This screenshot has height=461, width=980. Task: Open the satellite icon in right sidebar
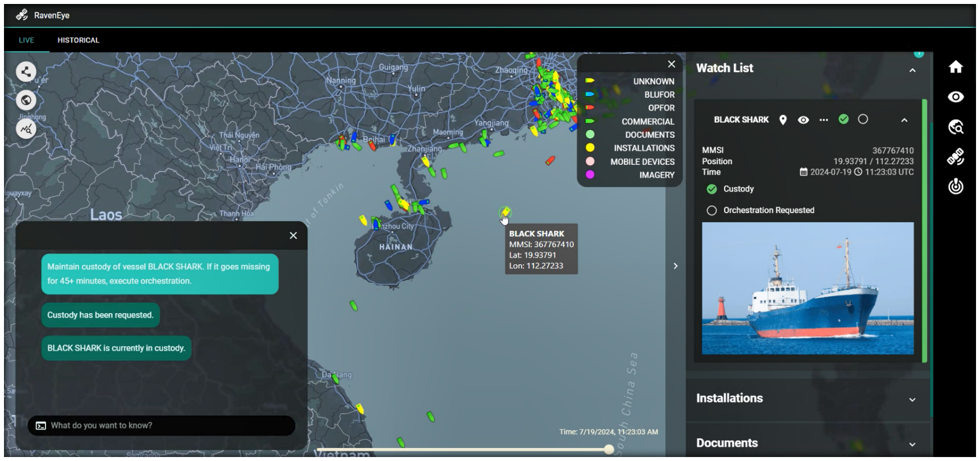coord(956,157)
